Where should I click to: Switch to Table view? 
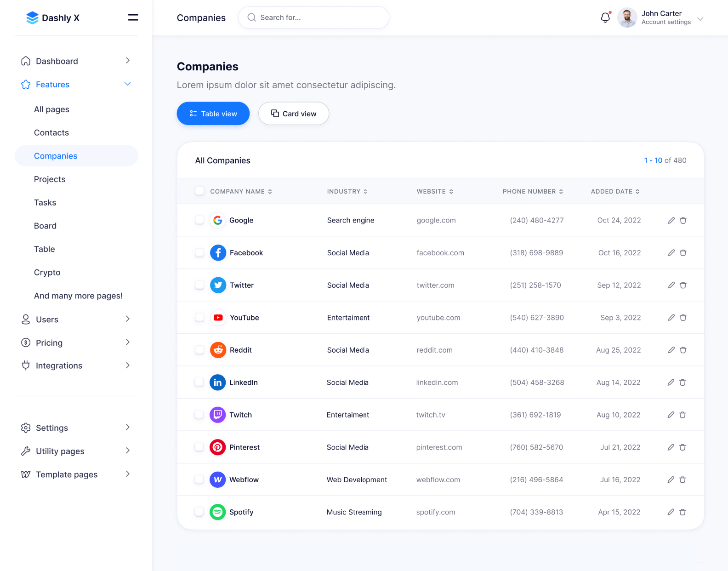tap(213, 114)
